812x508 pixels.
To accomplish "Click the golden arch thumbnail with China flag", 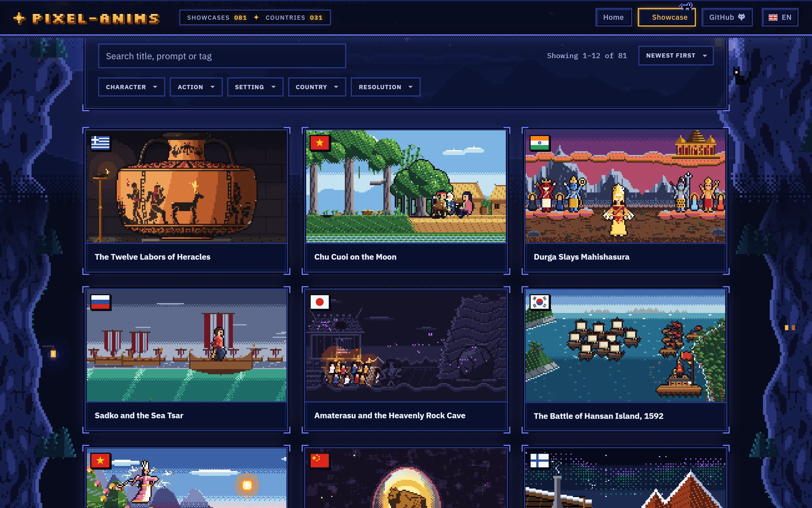I will [x=406, y=478].
